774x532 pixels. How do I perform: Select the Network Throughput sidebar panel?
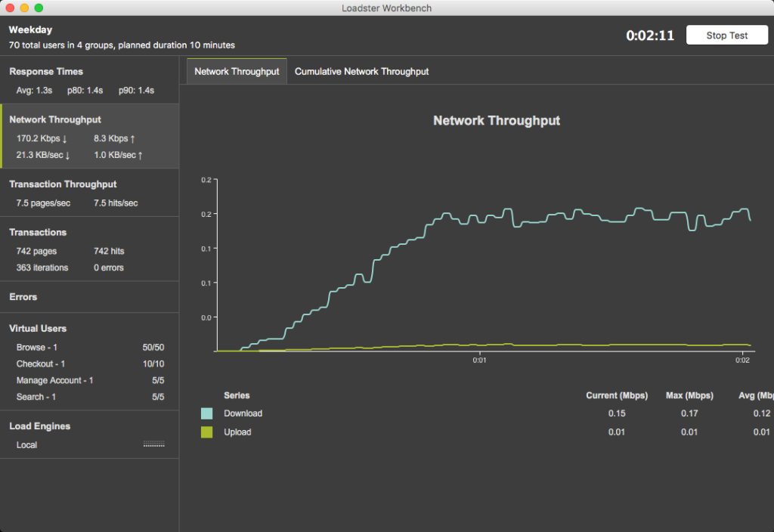(54, 119)
